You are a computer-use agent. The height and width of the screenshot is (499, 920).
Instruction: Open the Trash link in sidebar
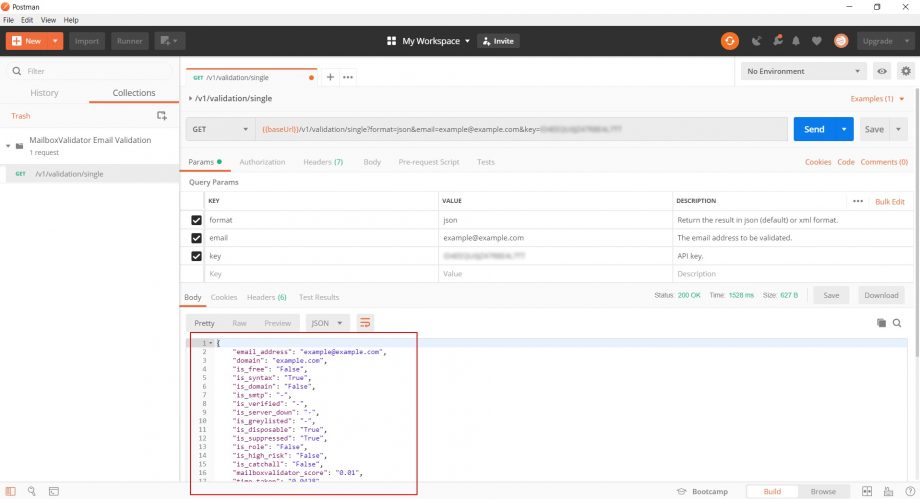[x=21, y=116]
